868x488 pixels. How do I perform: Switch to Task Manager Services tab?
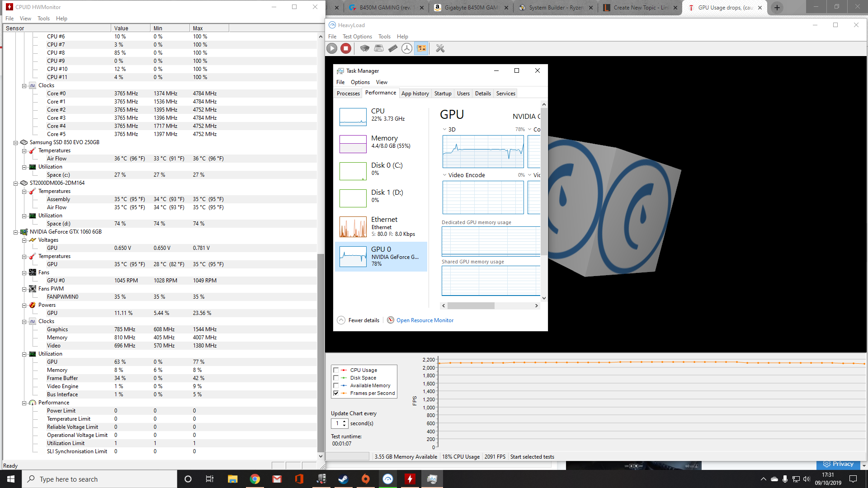pos(505,94)
